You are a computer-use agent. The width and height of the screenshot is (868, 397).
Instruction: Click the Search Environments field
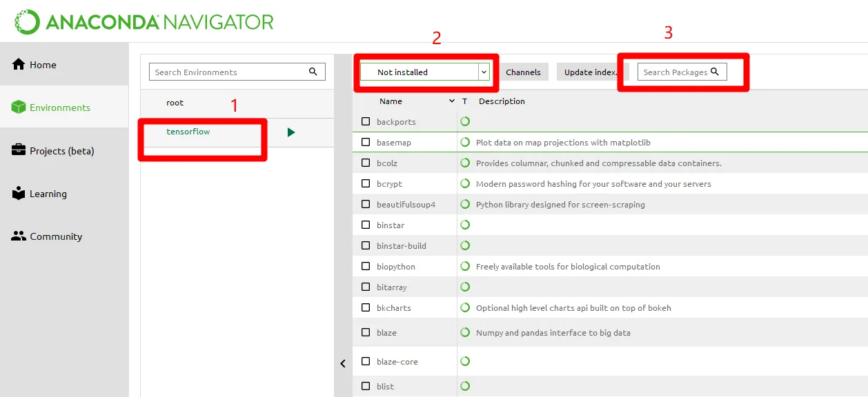[x=237, y=72]
